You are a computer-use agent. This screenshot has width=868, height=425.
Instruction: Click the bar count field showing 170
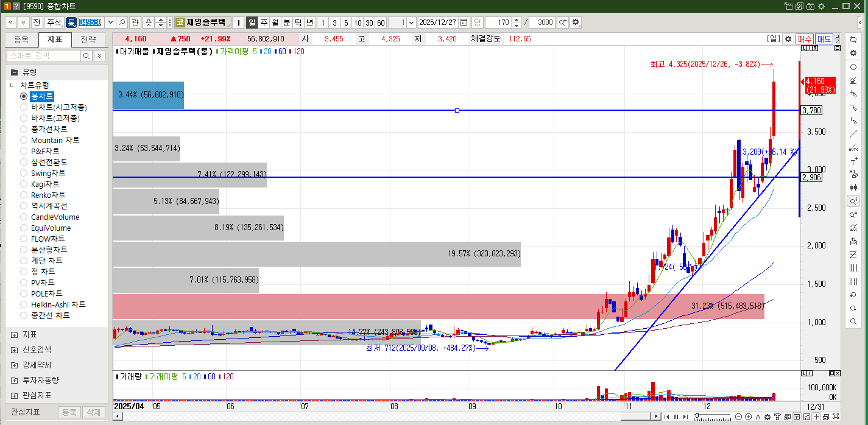tap(498, 23)
